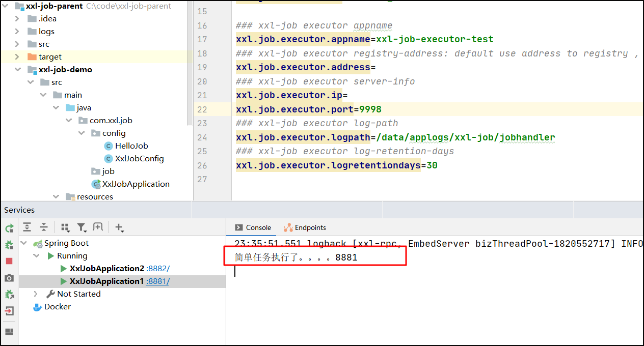Collapse the config package
Image resolution: width=644 pixels, height=346 pixels.
(82, 133)
